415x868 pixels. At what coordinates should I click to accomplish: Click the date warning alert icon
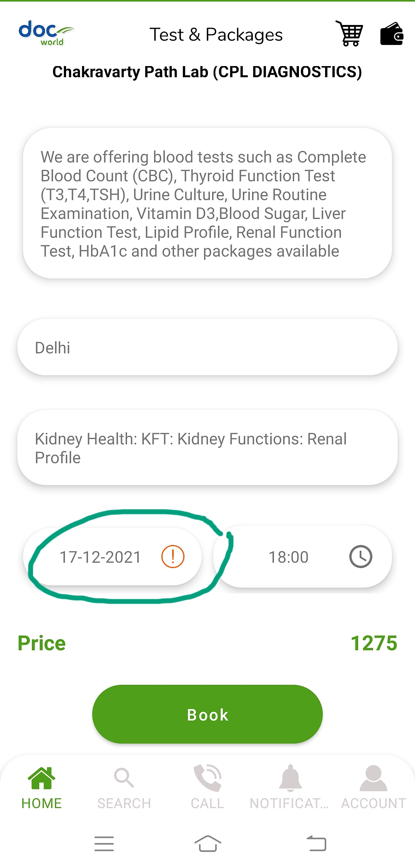tap(173, 557)
